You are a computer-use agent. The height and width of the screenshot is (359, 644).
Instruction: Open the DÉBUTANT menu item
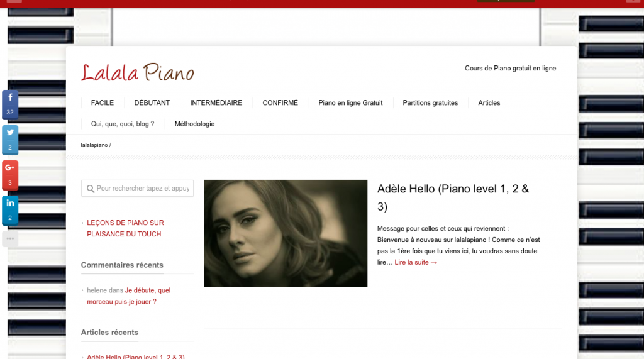(152, 102)
